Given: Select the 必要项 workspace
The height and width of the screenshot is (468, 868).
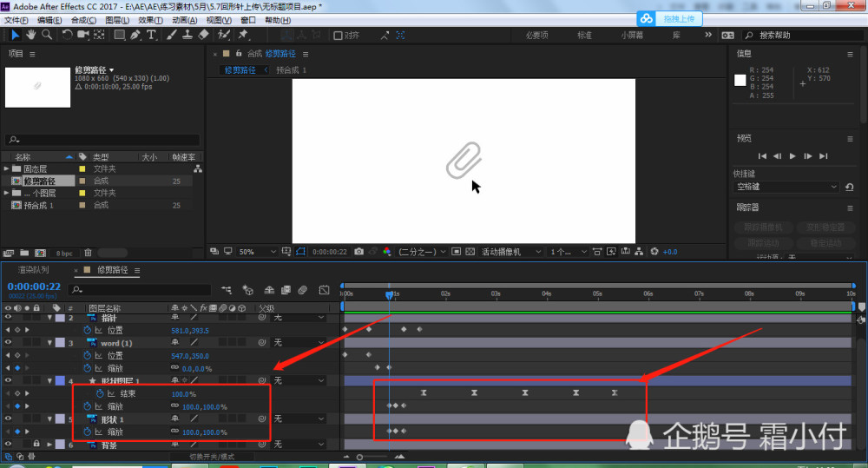Looking at the screenshot, I should pyautogui.click(x=536, y=35).
